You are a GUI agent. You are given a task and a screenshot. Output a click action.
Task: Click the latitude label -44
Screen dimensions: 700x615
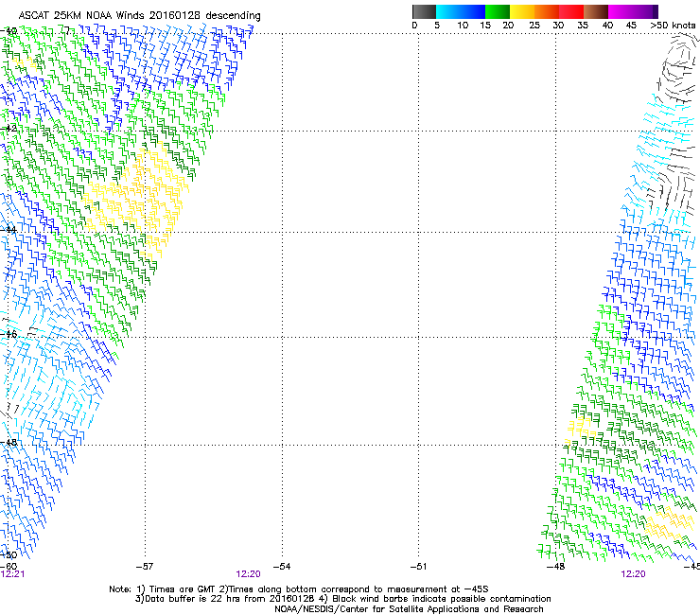(x=9, y=230)
